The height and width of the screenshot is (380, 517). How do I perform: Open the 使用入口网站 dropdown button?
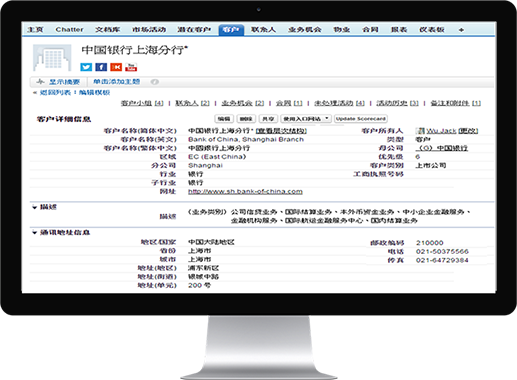[x=306, y=119]
